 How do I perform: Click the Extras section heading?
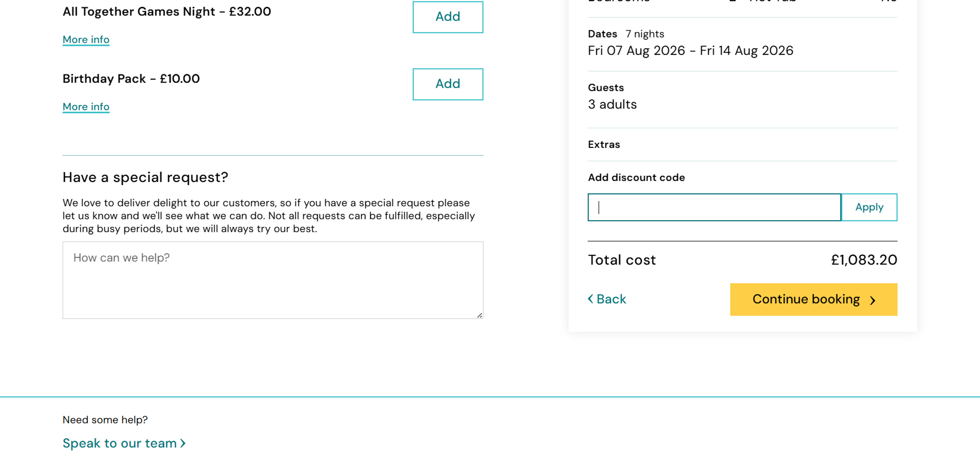tap(603, 144)
